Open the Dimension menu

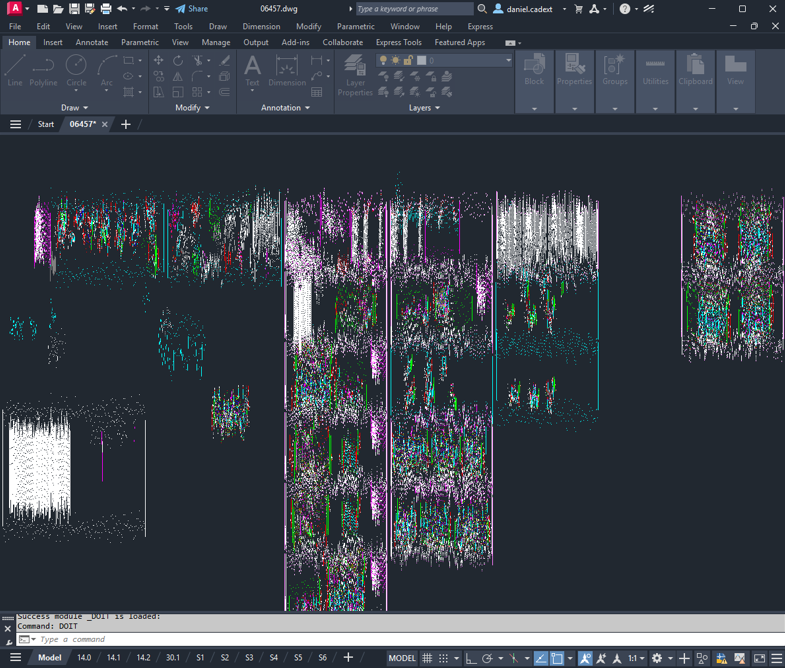(x=261, y=27)
